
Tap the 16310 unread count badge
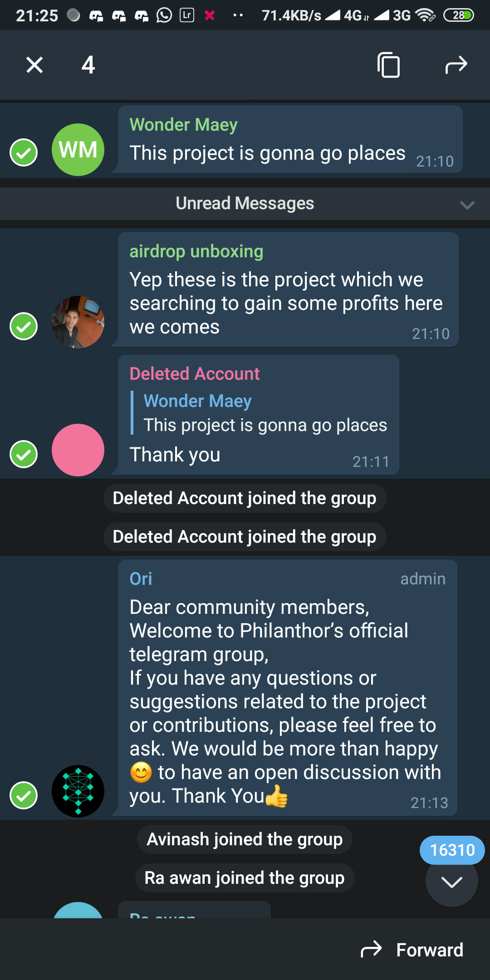point(452,850)
